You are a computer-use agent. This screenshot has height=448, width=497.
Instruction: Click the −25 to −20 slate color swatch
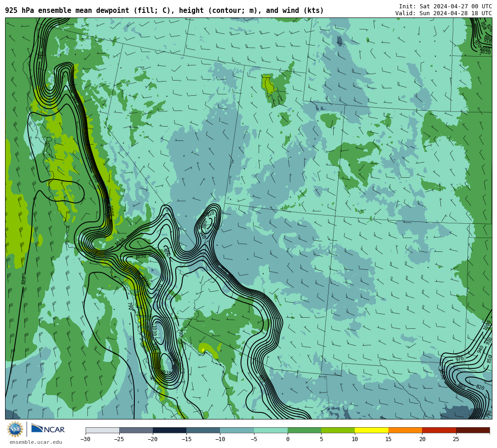(136, 430)
